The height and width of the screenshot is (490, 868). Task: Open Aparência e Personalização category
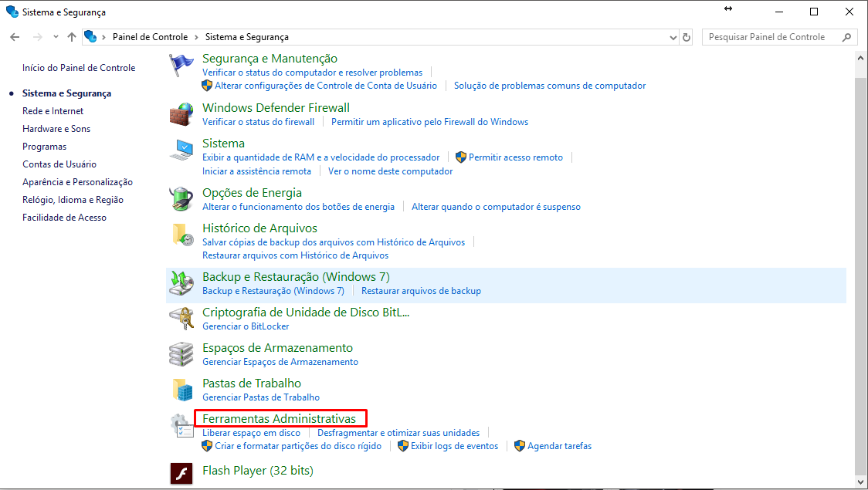click(77, 182)
